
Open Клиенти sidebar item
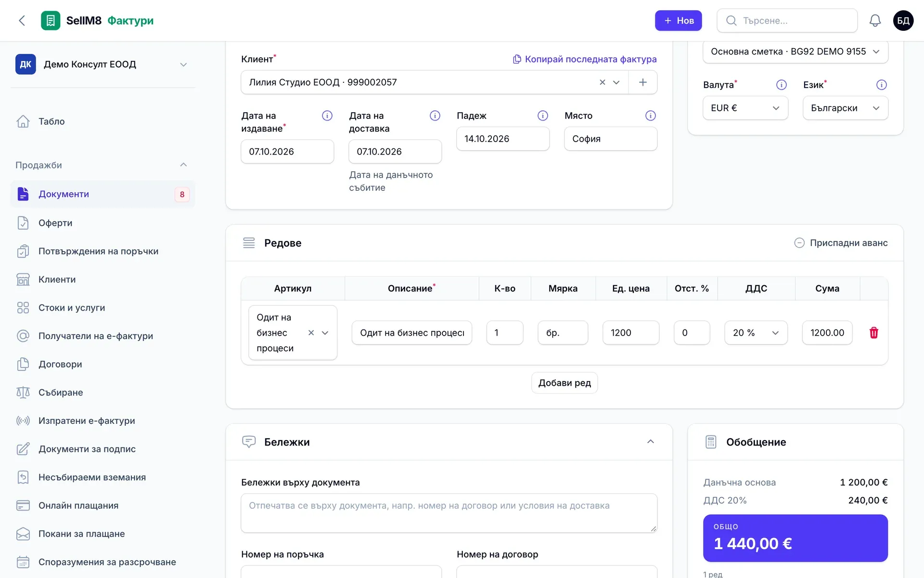point(103,279)
